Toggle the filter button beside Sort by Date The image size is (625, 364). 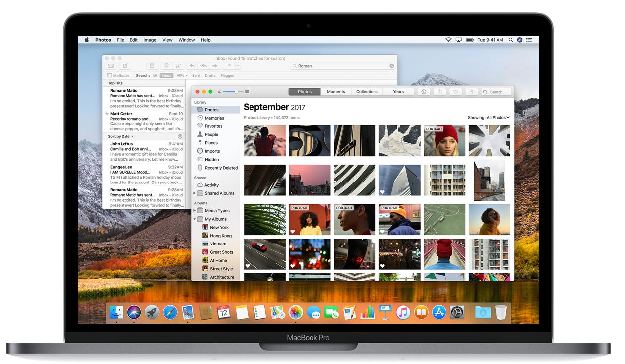(x=180, y=136)
